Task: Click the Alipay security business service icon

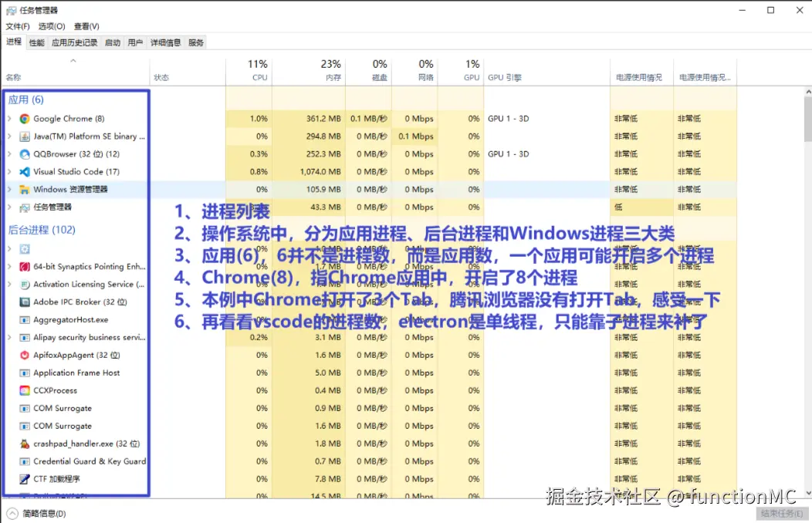Action: tap(25, 337)
